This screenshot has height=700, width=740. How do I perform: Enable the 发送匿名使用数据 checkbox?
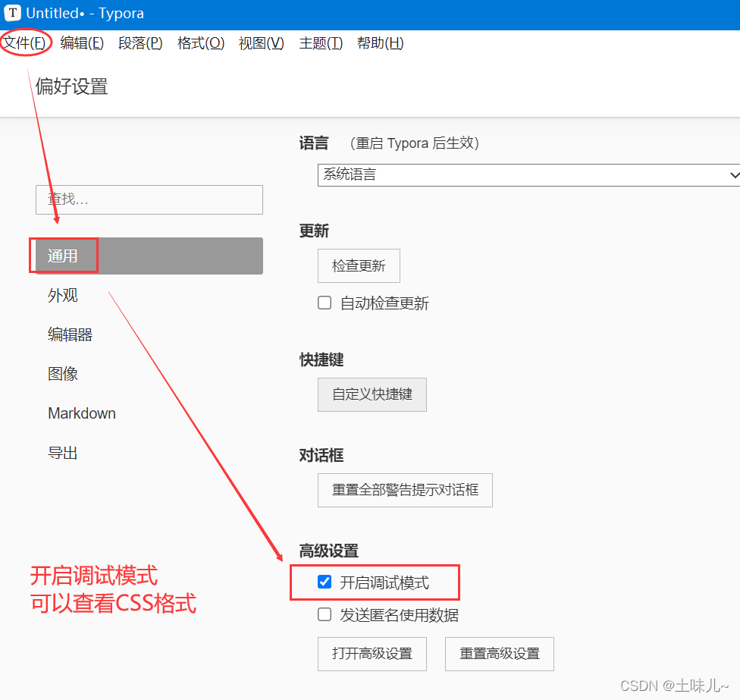[x=325, y=614]
